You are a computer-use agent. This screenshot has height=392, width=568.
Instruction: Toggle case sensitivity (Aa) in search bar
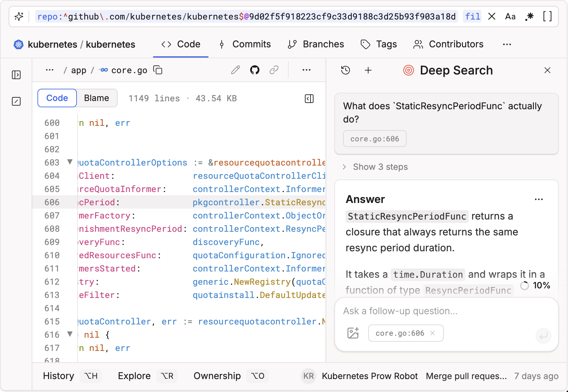coord(510,17)
